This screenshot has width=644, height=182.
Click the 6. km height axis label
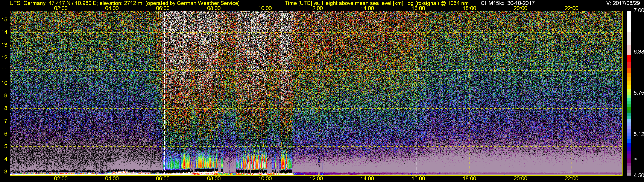[x=6, y=134]
